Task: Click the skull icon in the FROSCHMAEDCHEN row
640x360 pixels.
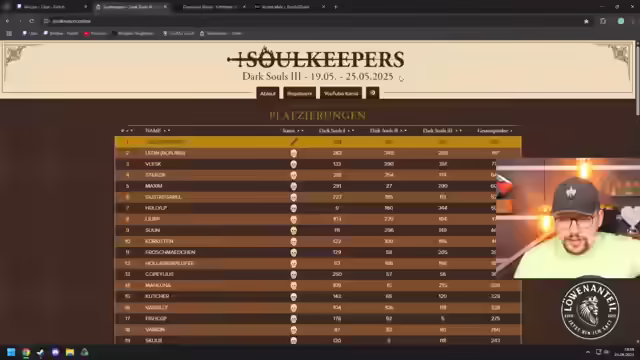Action: [x=293, y=252]
